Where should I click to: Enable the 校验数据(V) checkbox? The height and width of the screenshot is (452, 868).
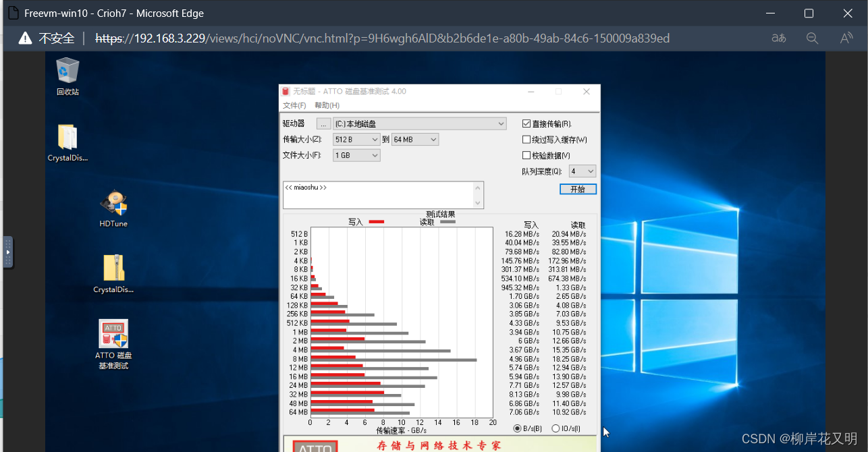[526, 155]
